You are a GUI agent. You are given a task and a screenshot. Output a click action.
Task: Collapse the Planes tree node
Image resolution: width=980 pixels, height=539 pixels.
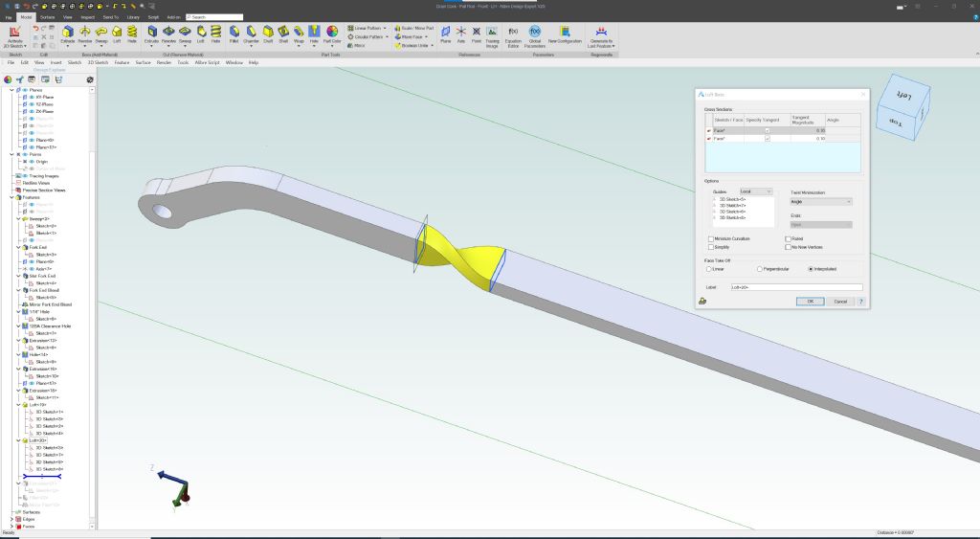tap(11, 90)
